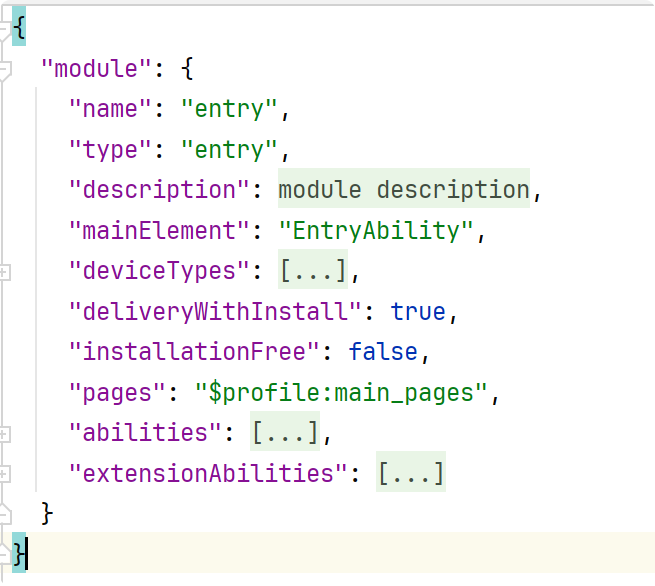The height and width of the screenshot is (586, 655).
Task: Click the opening brace after "module":
Action: [x=187, y=68]
